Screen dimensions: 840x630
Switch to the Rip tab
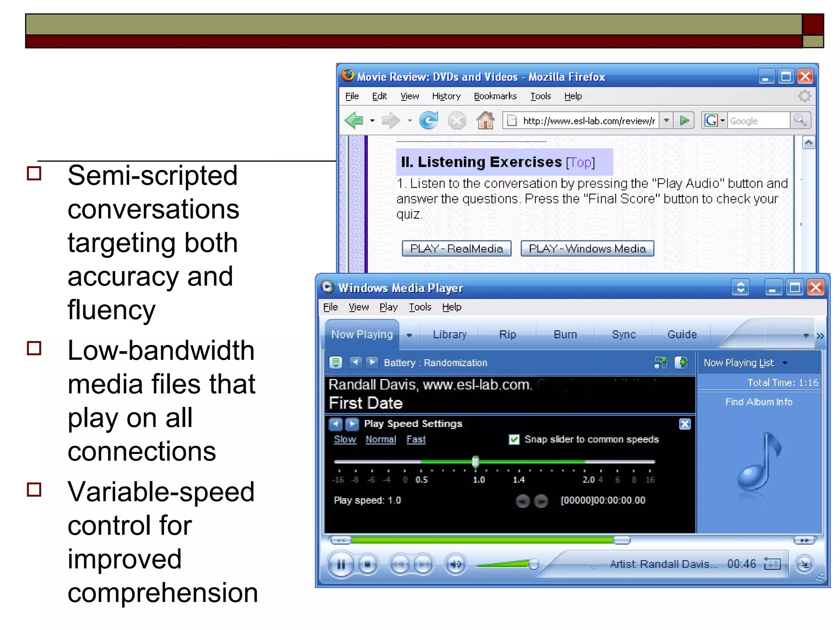pos(507,335)
